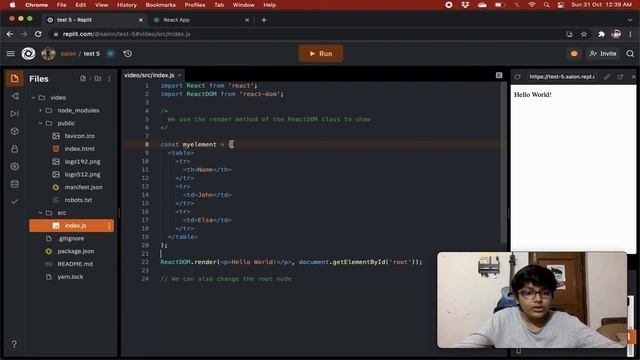
Task: Go back in Chrome
Action: point(10,34)
